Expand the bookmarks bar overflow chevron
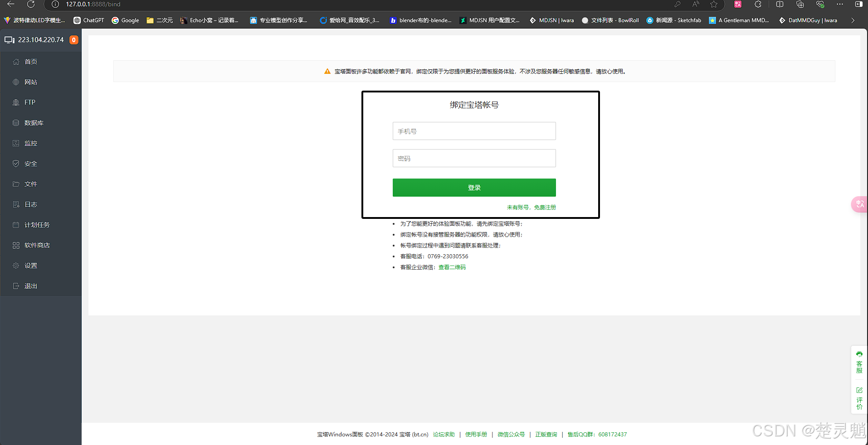This screenshot has height=445, width=868. [853, 20]
